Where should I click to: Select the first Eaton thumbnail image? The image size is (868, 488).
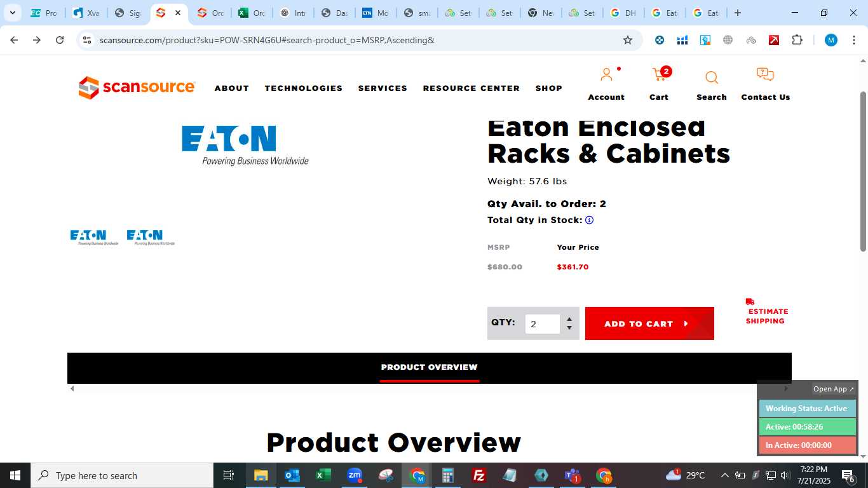(94, 237)
